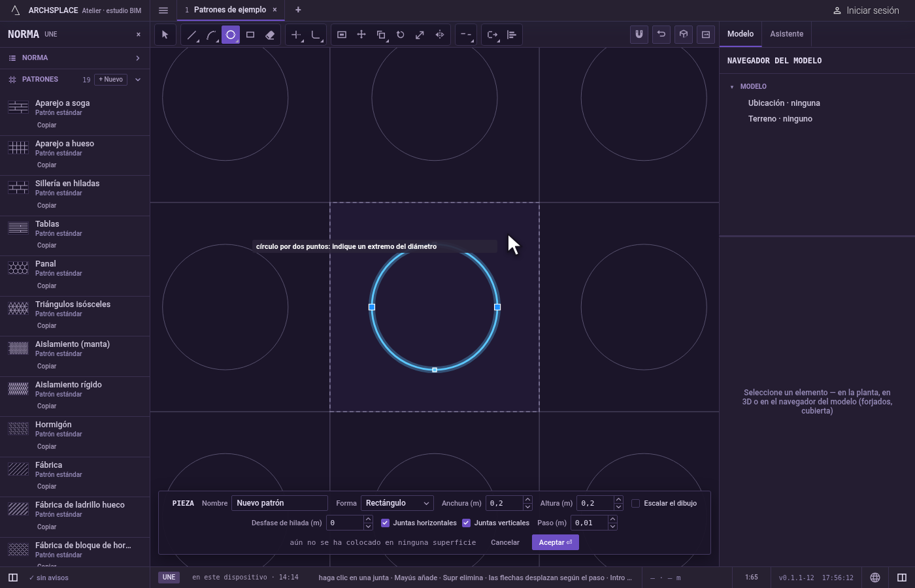Viewport: 915px width, 588px height.
Task: Increase the Anchura value with the stepper
Action: point(527,500)
